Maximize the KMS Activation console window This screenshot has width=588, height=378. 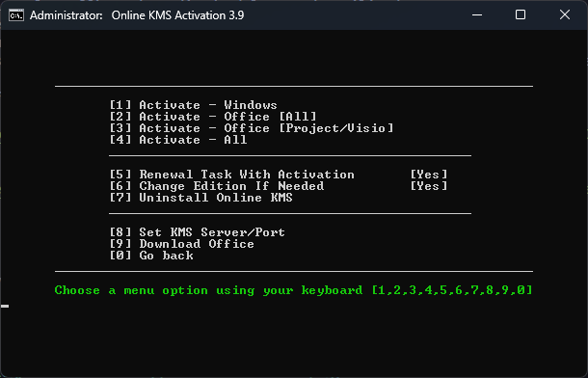[521, 15]
